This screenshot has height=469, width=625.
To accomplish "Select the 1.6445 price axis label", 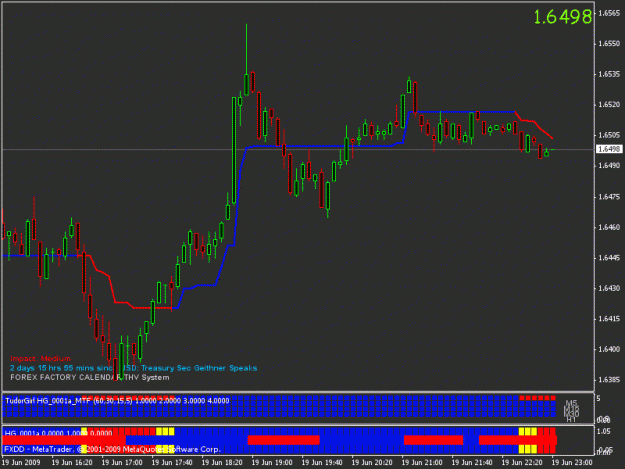I will 609,258.
